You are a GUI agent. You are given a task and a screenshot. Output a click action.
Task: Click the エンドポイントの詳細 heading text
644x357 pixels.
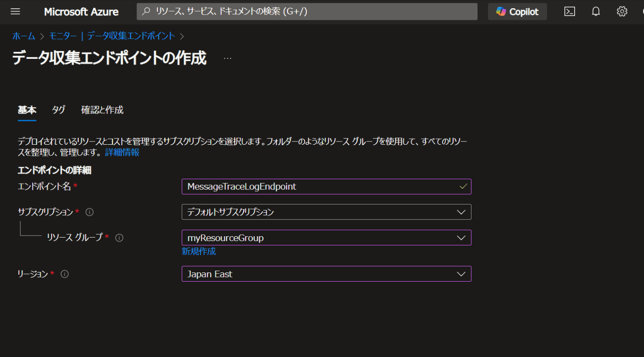(54, 170)
